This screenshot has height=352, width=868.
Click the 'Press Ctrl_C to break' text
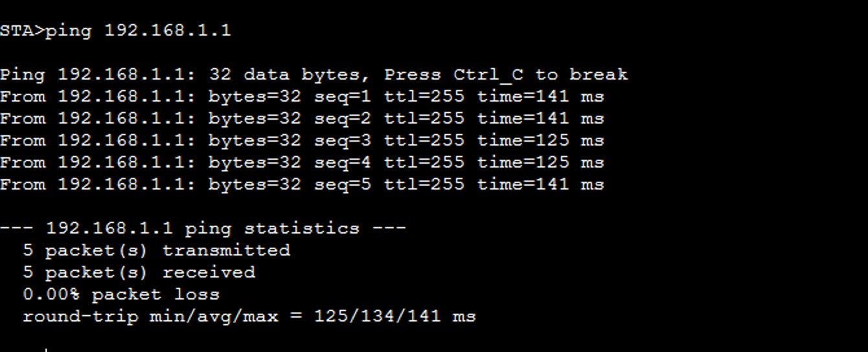506,74
